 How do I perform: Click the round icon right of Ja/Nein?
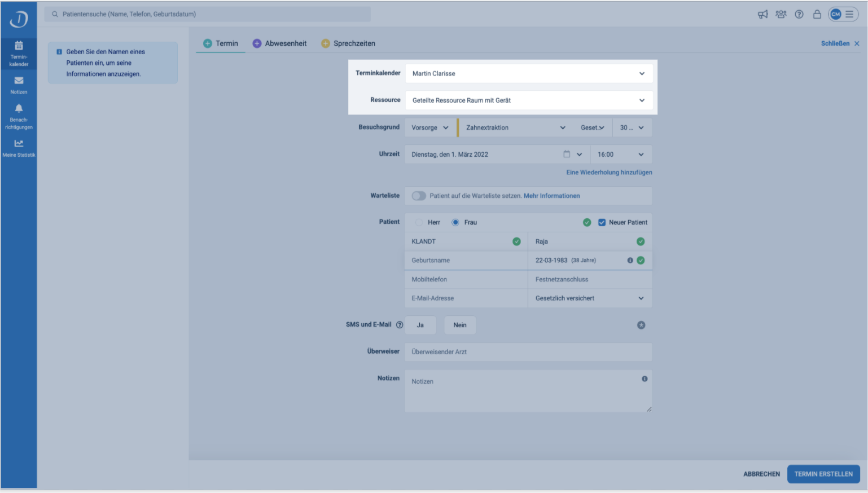click(641, 325)
